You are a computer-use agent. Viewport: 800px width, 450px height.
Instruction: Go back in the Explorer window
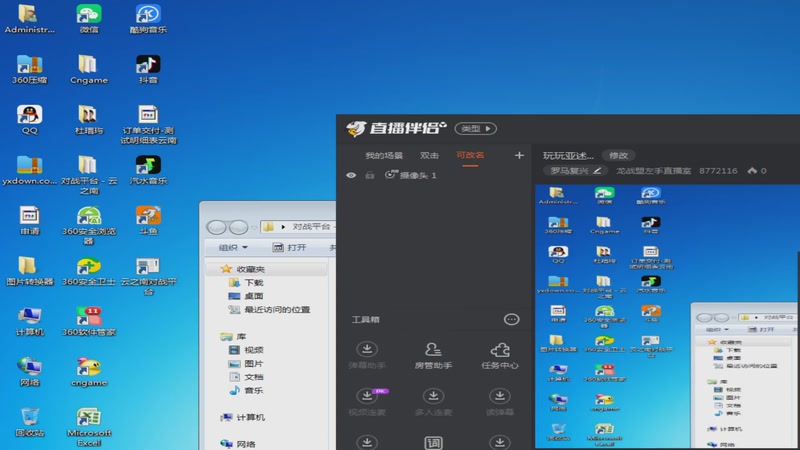(x=216, y=227)
